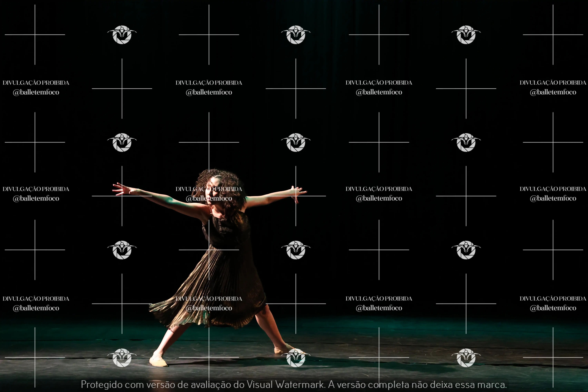Click shutter logo left of dancer's waist
This screenshot has width=588, height=392.
(122, 250)
